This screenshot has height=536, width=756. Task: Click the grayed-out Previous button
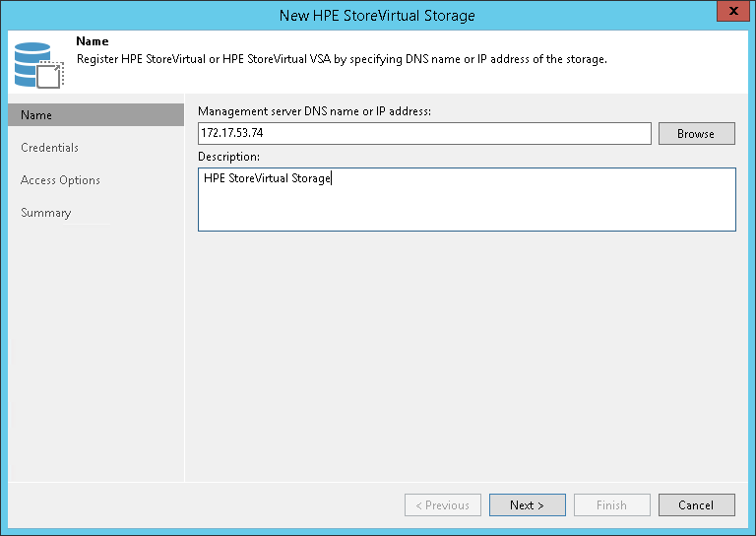tap(443, 505)
